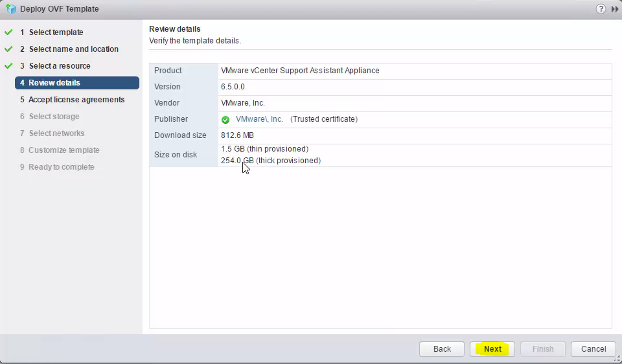Click the Version row label
The image size is (622, 364).
(167, 87)
